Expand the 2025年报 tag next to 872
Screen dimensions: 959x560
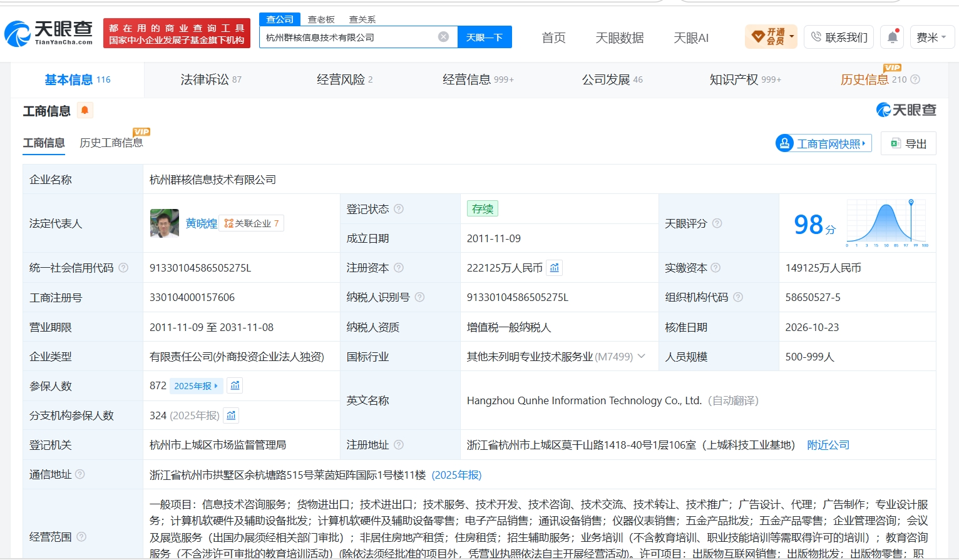pyautogui.click(x=195, y=386)
